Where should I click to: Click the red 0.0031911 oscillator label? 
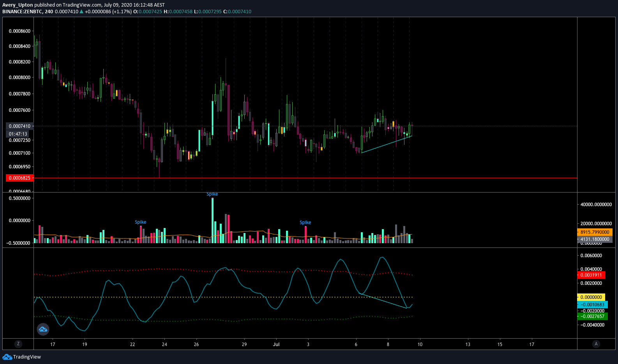[x=591, y=275]
